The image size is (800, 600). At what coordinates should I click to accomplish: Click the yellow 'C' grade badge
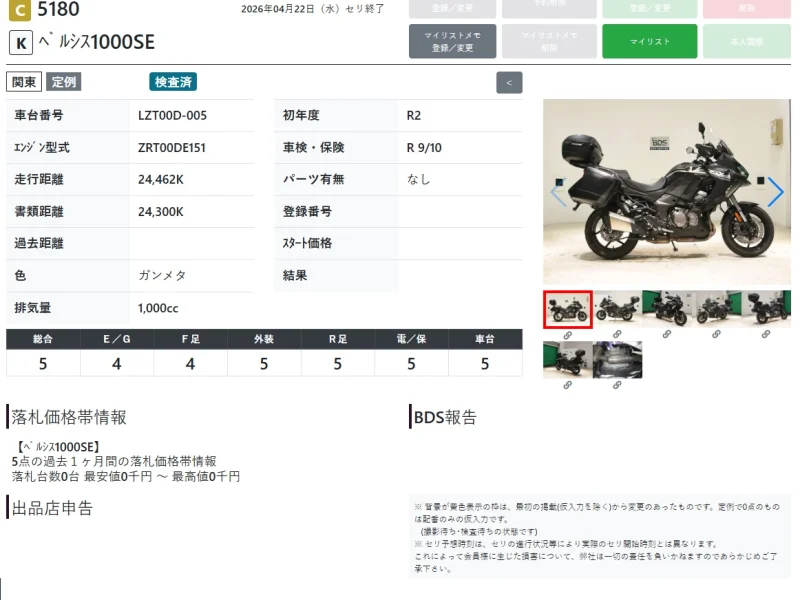click(x=20, y=10)
